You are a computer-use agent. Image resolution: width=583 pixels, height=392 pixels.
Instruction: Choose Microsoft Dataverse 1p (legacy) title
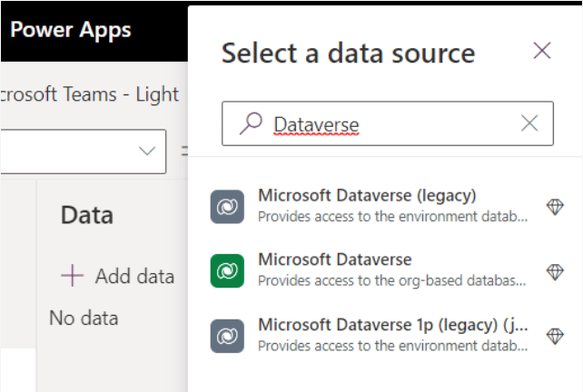point(393,325)
